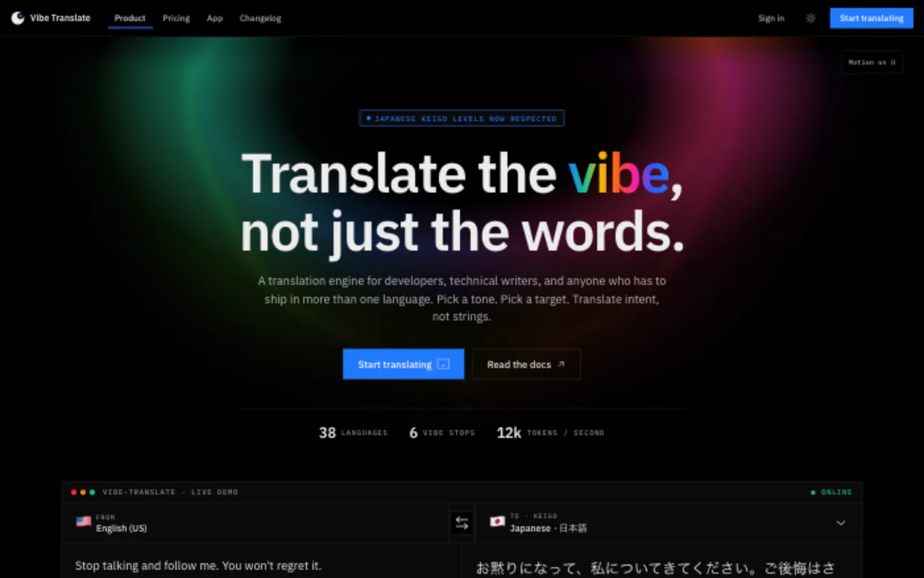Expand the Japanese target language dropdown chevron
The width and height of the screenshot is (924, 578).
(840, 523)
